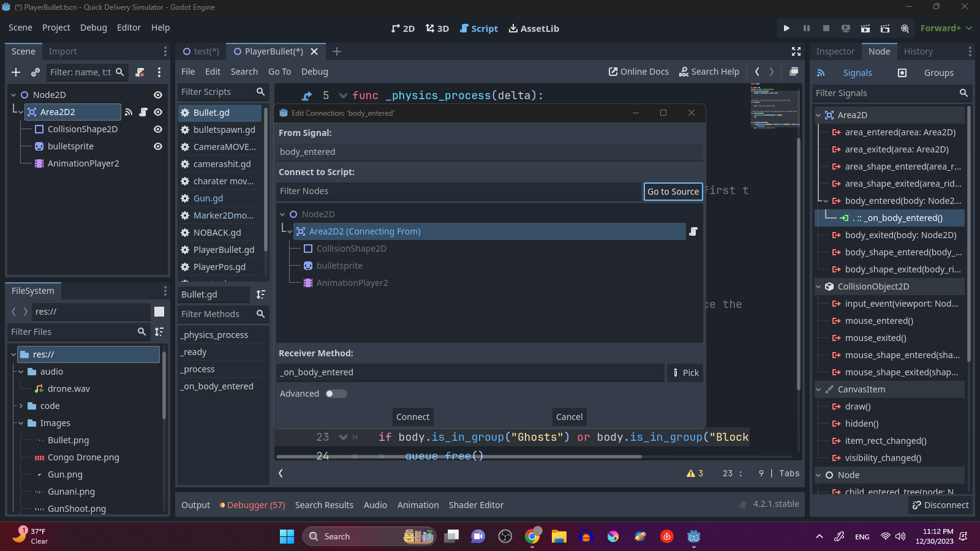The height and width of the screenshot is (551, 980).
Task: Open the Movie Maker mode icon
Action: pyautogui.click(x=905, y=28)
